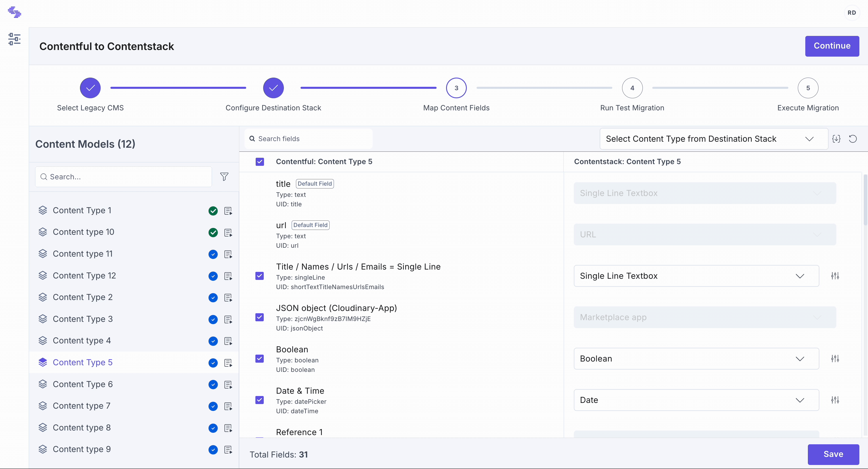Select step 5 Execute Migration
The width and height of the screenshot is (868, 469).
(808, 88)
